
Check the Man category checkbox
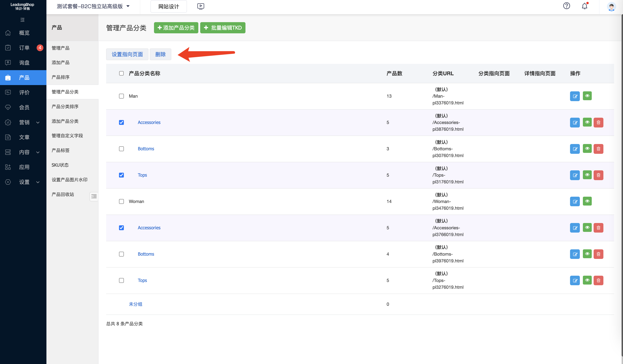[121, 96]
